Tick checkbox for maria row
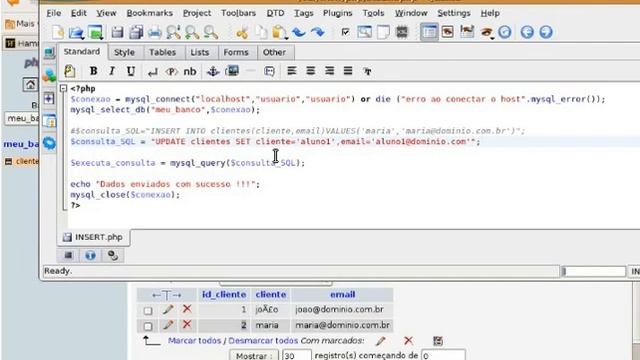Screen dimensions: 640x360 pos(148,327)
